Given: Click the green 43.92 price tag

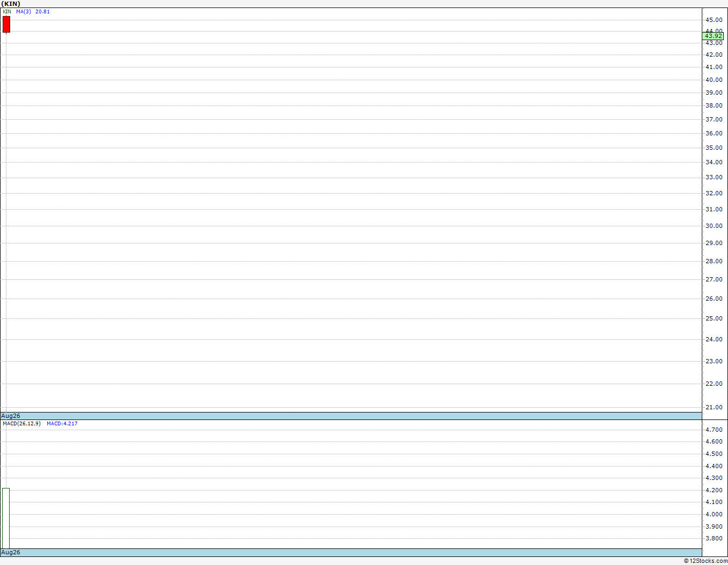Looking at the screenshot, I should [x=713, y=36].
